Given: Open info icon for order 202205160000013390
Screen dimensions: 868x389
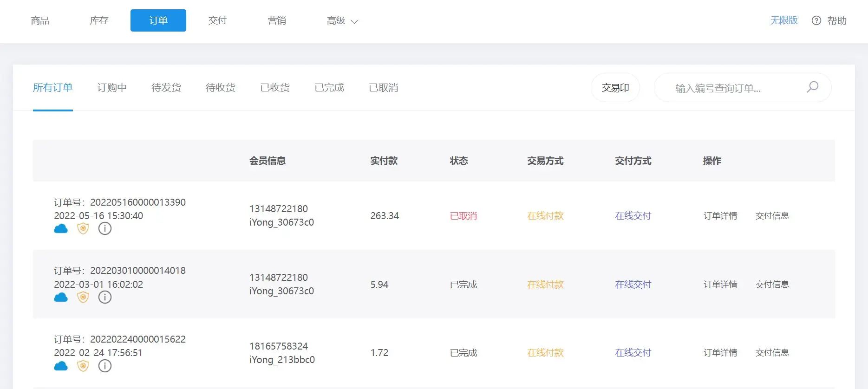Looking at the screenshot, I should click(x=105, y=228).
